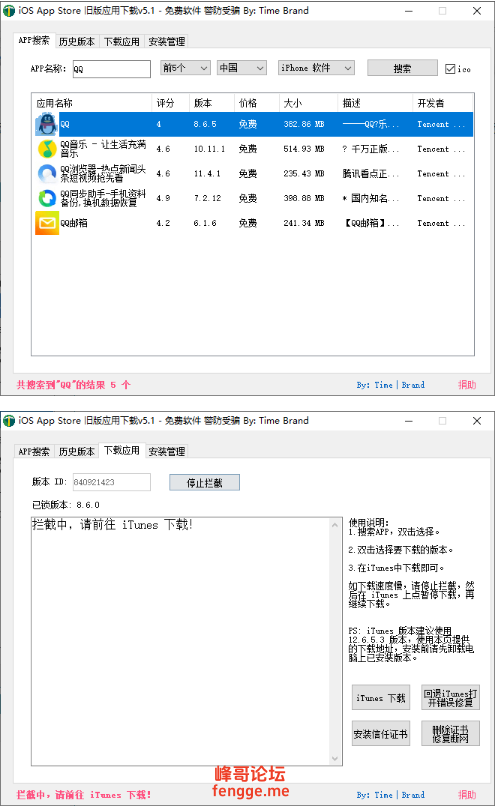Switch to APP搜索 tab in lower window
Image resolution: width=496 pixels, height=806 pixels.
(34, 452)
